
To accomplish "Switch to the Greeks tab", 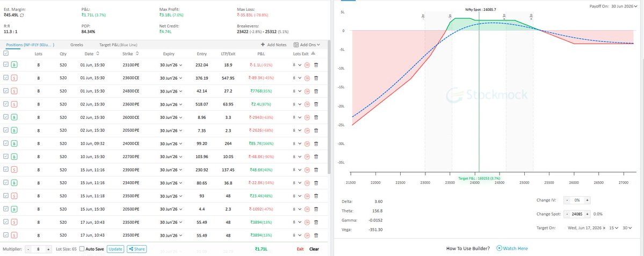I will tap(77, 45).
